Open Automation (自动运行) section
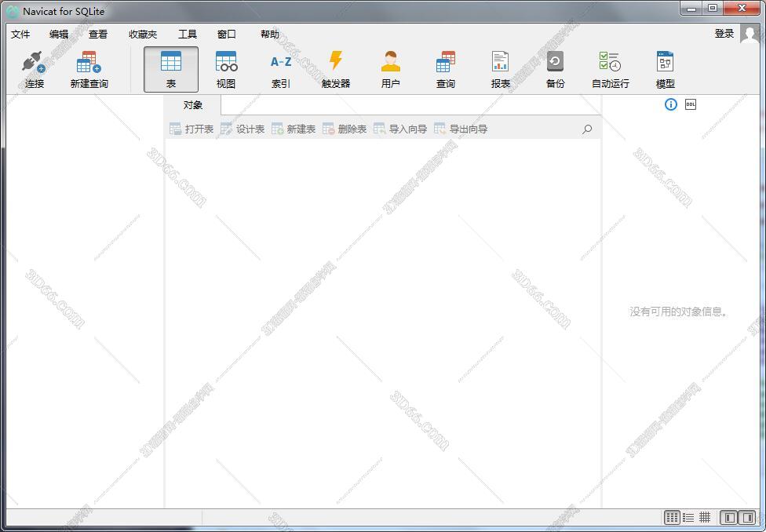This screenshot has height=532, width=766. 610,69
